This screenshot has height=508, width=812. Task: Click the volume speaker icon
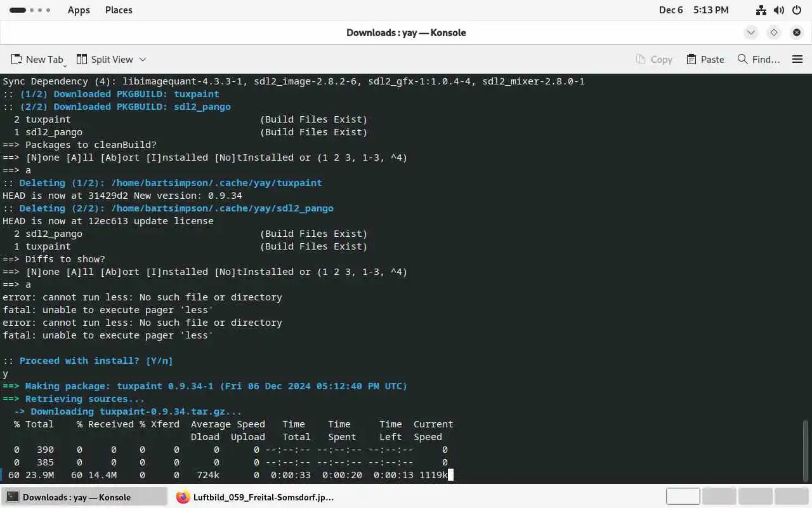coord(780,10)
